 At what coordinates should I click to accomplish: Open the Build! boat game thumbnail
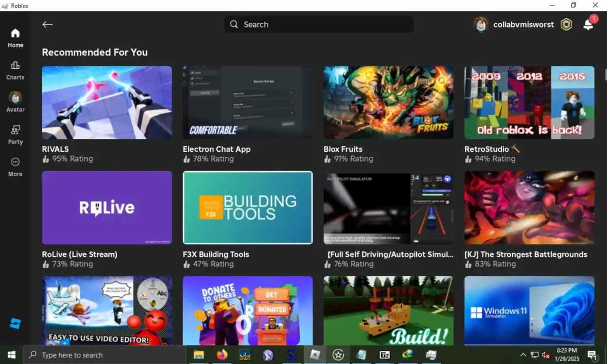[x=388, y=310]
